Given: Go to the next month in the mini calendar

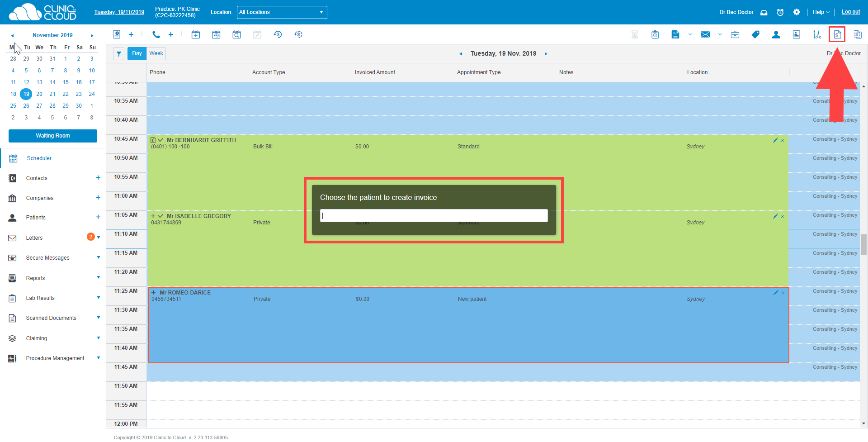Looking at the screenshot, I should 92,35.
